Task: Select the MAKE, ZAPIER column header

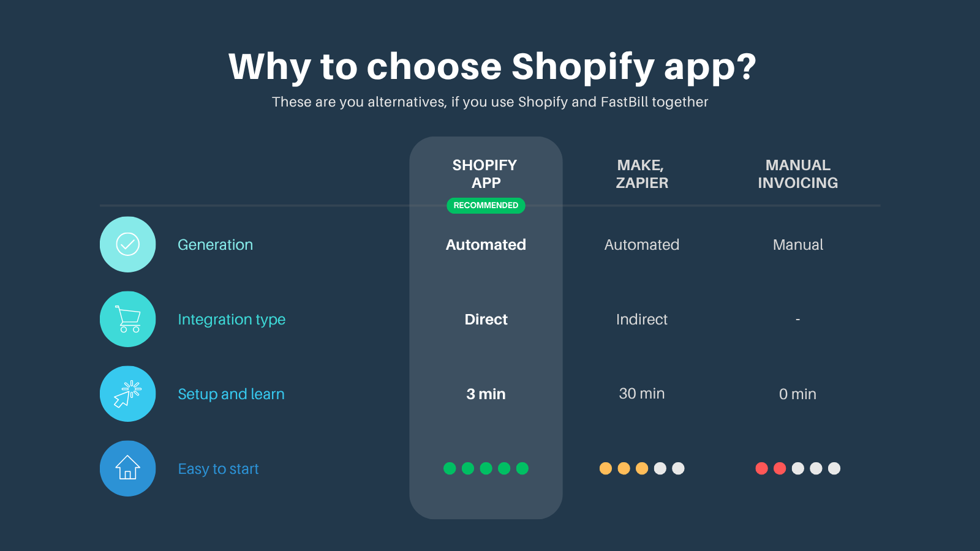Action: click(x=642, y=174)
